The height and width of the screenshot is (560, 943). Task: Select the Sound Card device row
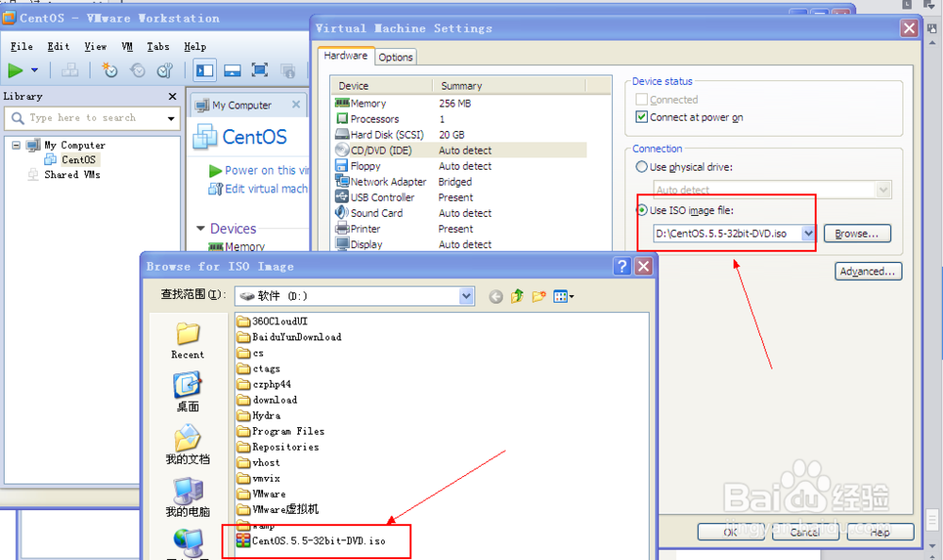click(460, 213)
